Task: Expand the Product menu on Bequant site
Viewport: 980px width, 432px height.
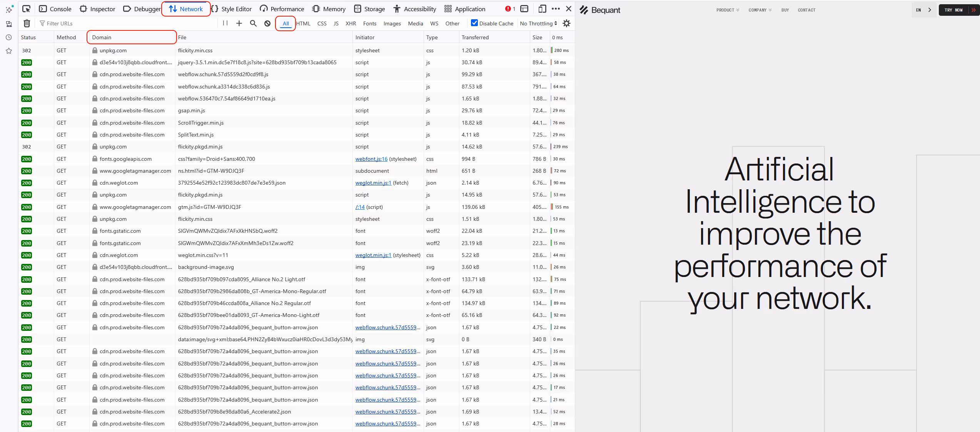Action: click(x=727, y=10)
